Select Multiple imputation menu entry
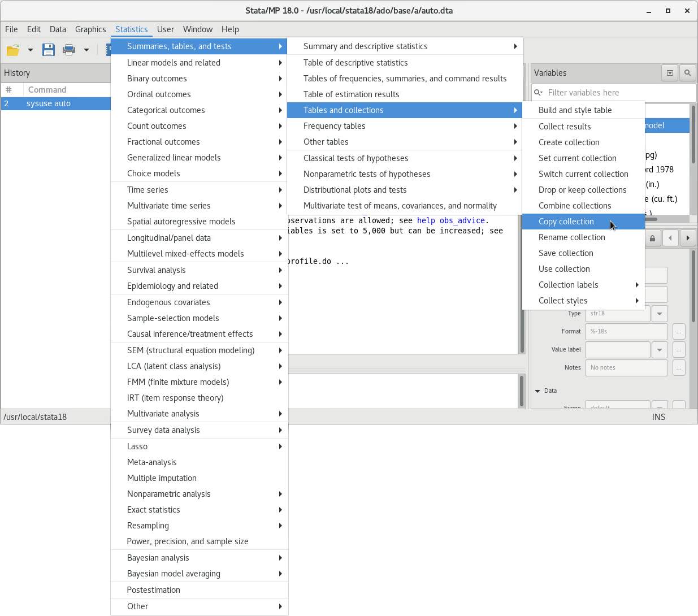This screenshot has height=616, width=698. pos(200,478)
